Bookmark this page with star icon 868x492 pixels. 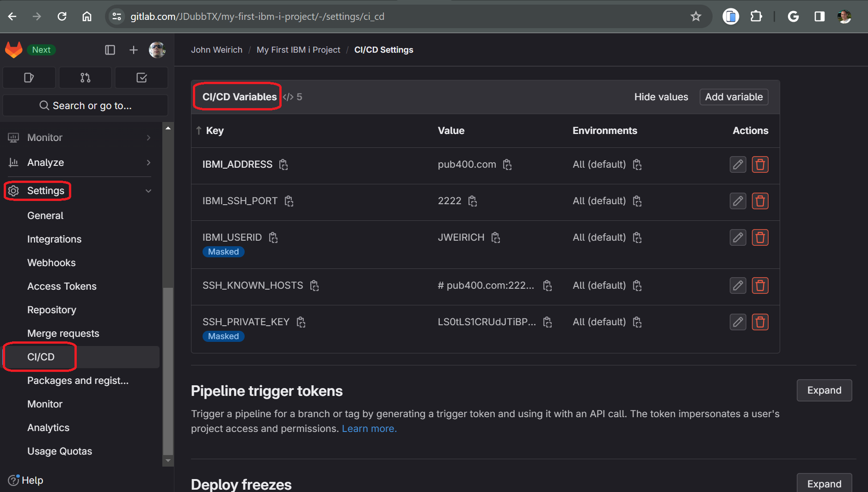pos(696,17)
